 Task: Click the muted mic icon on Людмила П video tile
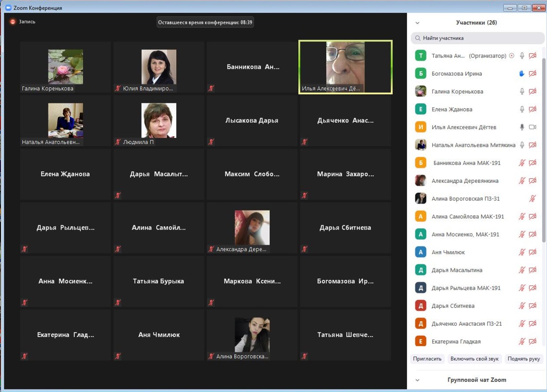118,142
